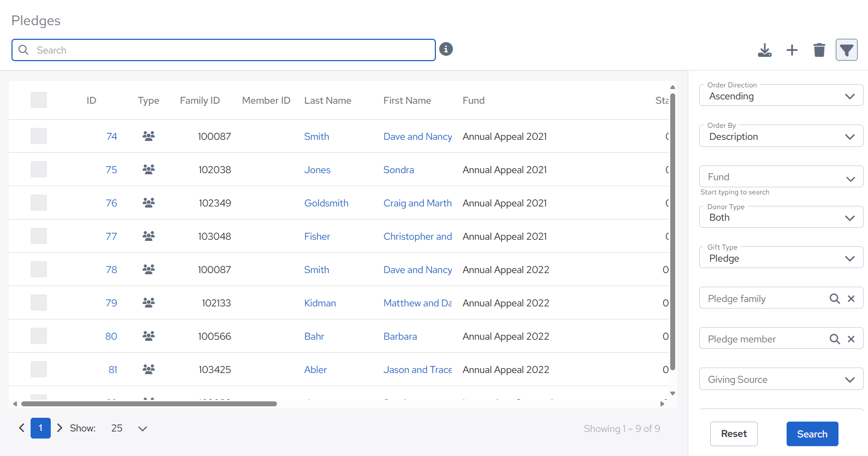Click the family group icon for pledge 77
This screenshot has width=868, height=456.
[149, 236]
